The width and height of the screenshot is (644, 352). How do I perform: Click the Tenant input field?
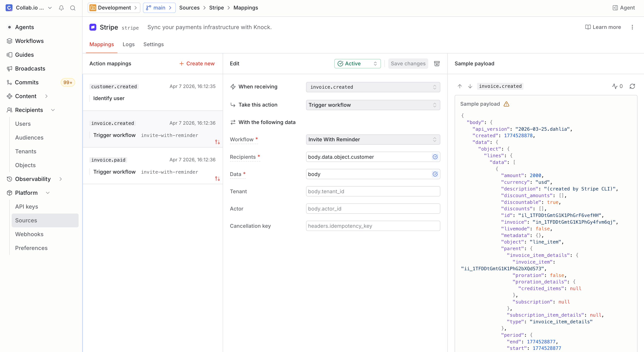(373, 191)
